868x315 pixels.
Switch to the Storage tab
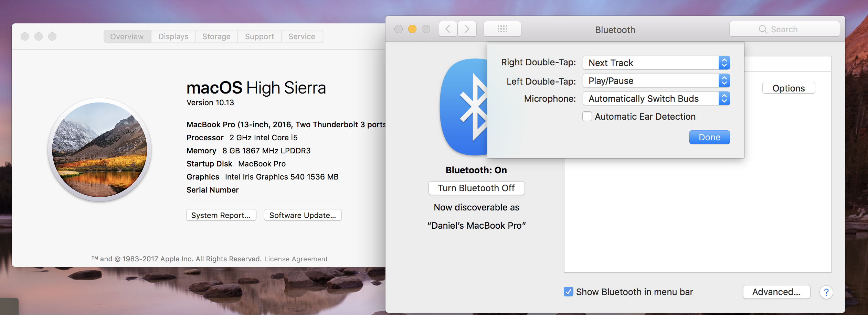point(216,36)
